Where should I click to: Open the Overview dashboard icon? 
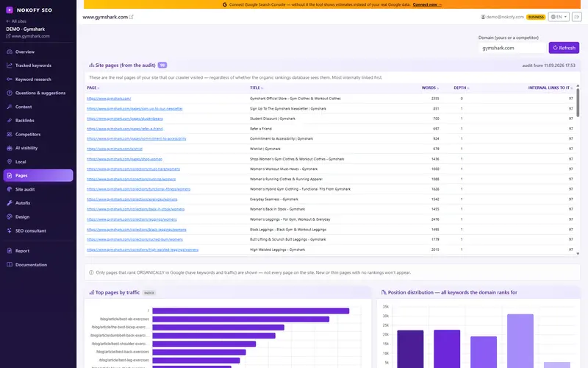(x=10, y=52)
